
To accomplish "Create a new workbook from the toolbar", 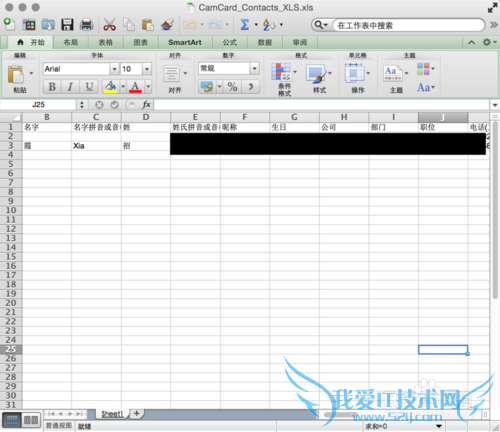I will pyautogui.click(x=9, y=24).
